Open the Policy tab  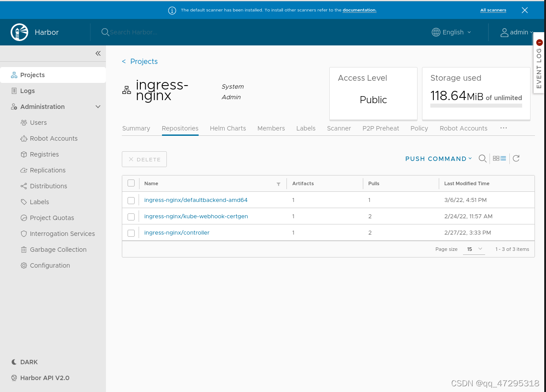[x=419, y=128]
